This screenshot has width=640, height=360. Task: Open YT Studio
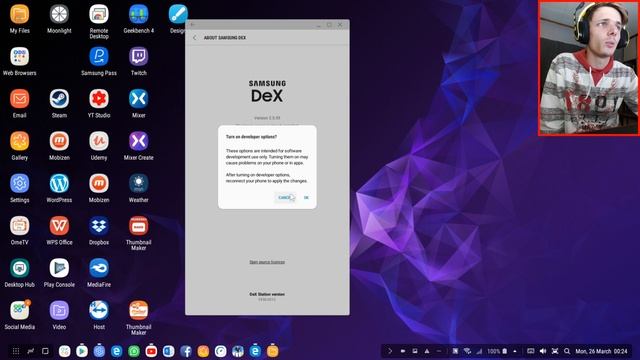99,99
